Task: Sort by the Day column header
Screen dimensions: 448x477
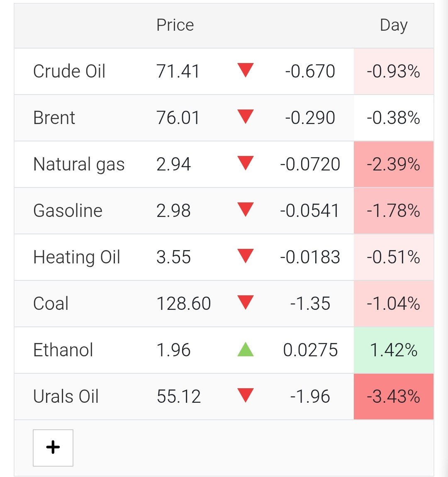Action: coord(394,26)
